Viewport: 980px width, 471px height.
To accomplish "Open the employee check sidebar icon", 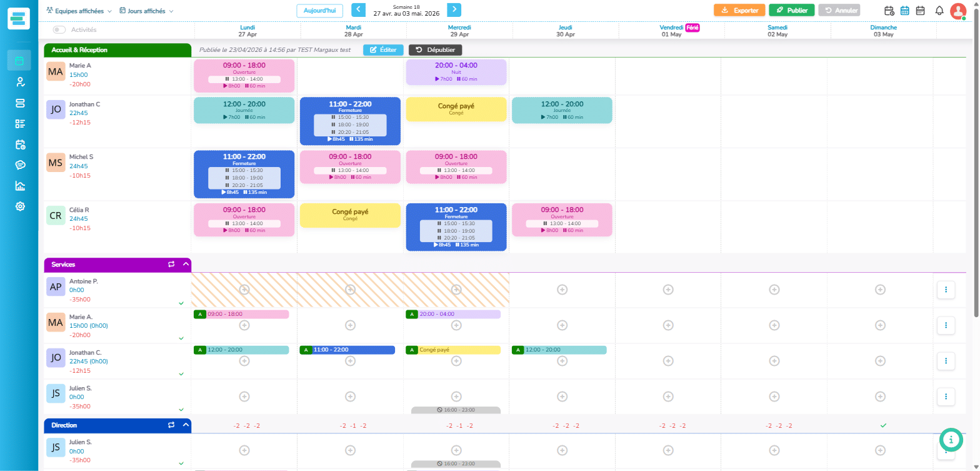I will tap(20, 82).
